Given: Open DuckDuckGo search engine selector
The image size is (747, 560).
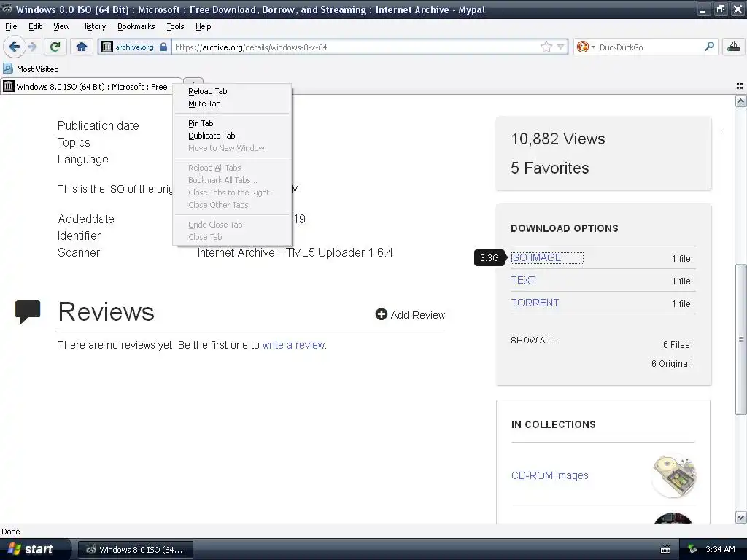Looking at the screenshot, I should tap(585, 47).
